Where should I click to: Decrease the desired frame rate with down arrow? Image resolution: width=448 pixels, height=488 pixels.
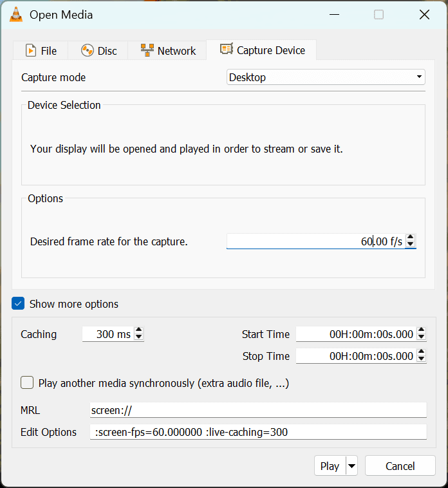coord(411,245)
